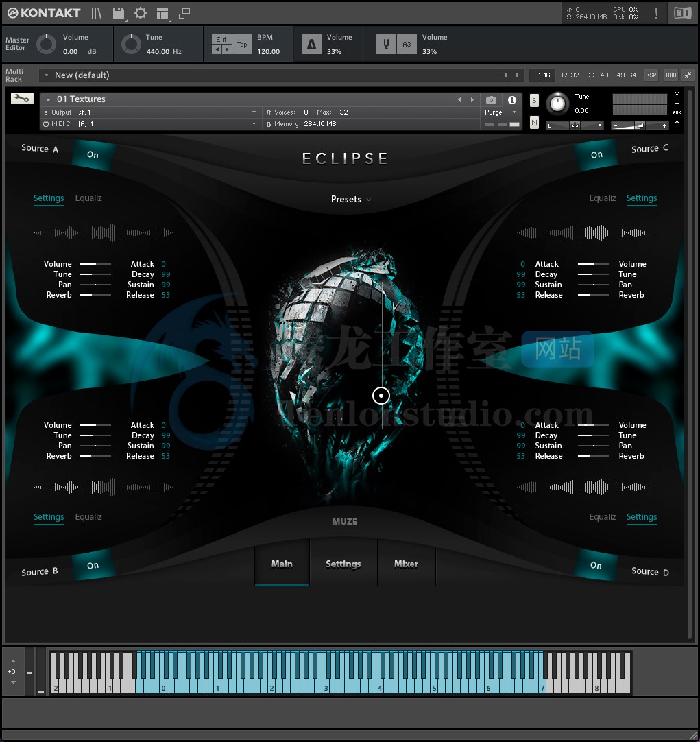The image size is (700, 742).
Task: Switch to the bottom Settings tab
Action: coord(343,564)
